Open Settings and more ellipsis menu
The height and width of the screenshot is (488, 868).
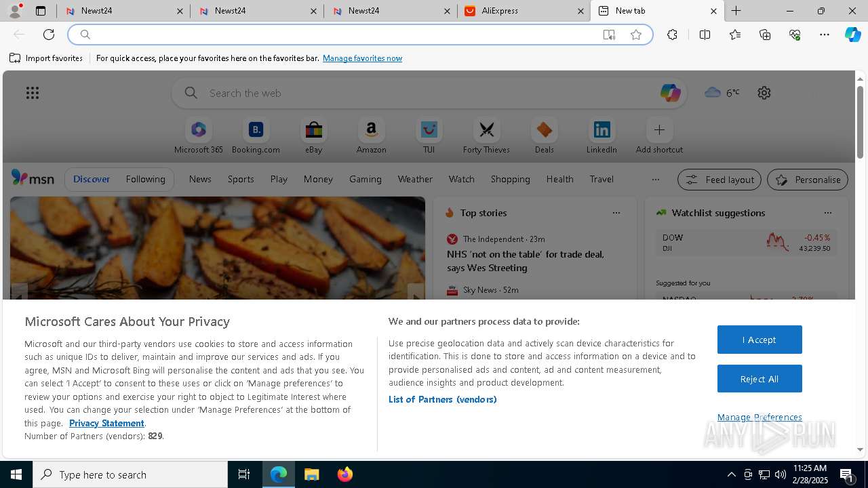click(x=825, y=35)
